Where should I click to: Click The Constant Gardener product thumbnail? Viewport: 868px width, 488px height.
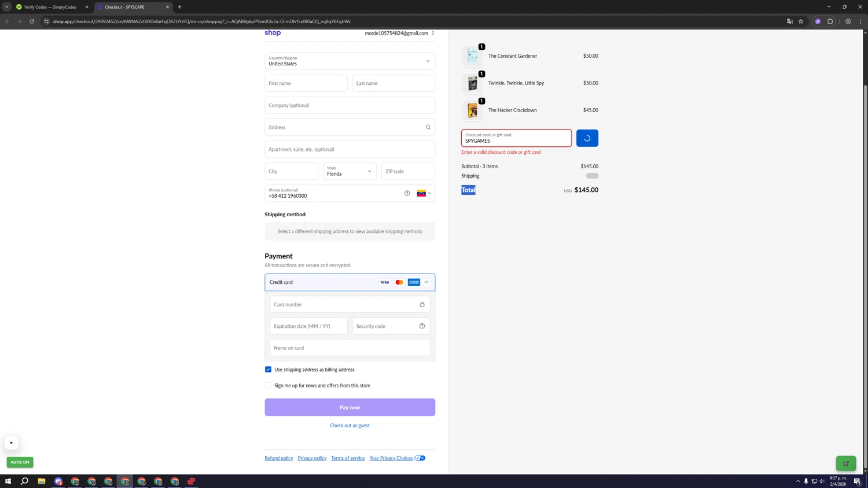(473, 56)
